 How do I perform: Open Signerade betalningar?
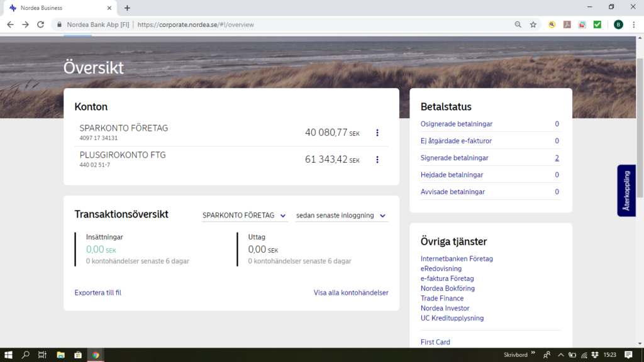[x=454, y=158]
